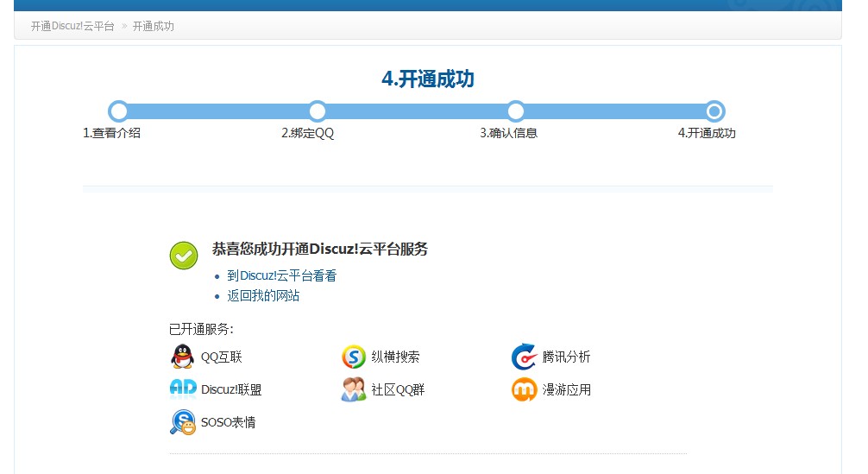The width and height of the screenshot is (868, 474).
Task: Click the large 4.开通成功 page title
Action: [x=428, y=79]
